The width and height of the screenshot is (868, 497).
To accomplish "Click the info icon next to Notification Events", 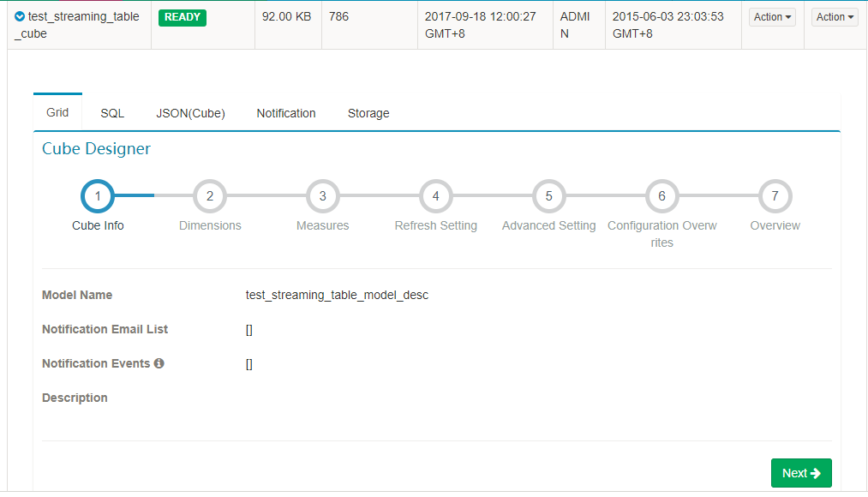I will point(159,363).
